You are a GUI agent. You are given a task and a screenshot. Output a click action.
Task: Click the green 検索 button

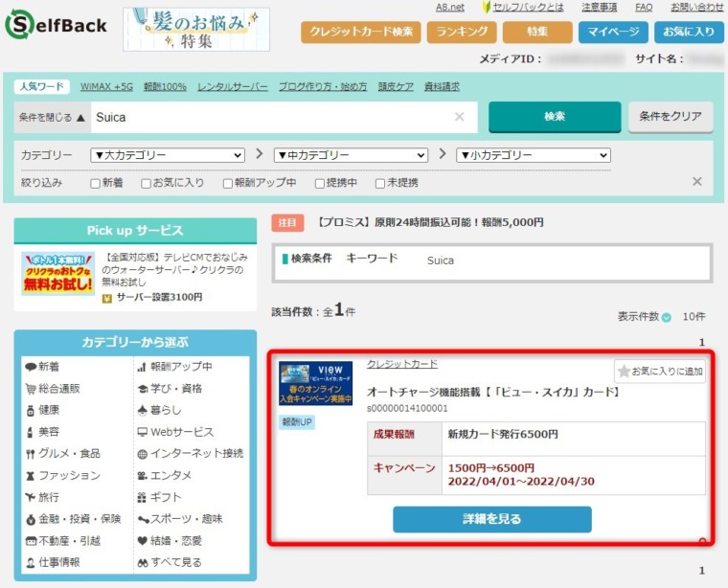[554, 117]
